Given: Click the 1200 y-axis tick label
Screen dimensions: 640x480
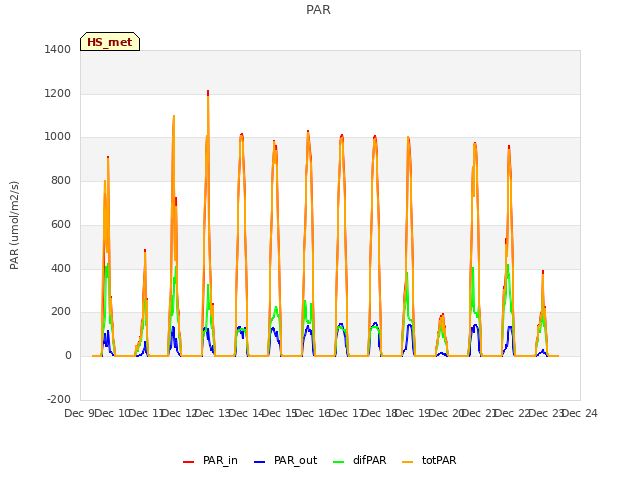Looking at the screenshot, I should point(58,93).
